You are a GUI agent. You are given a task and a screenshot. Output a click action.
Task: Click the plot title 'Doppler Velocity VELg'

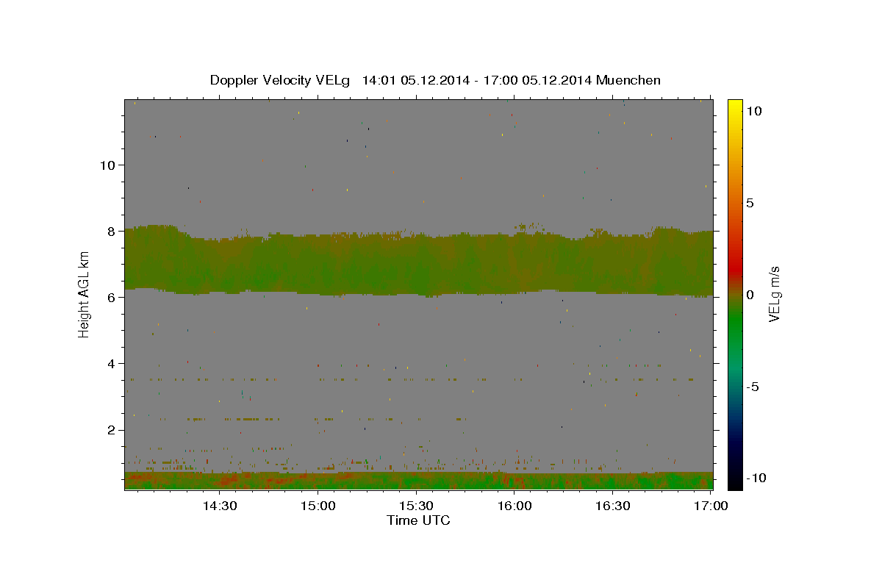[282, 80]
